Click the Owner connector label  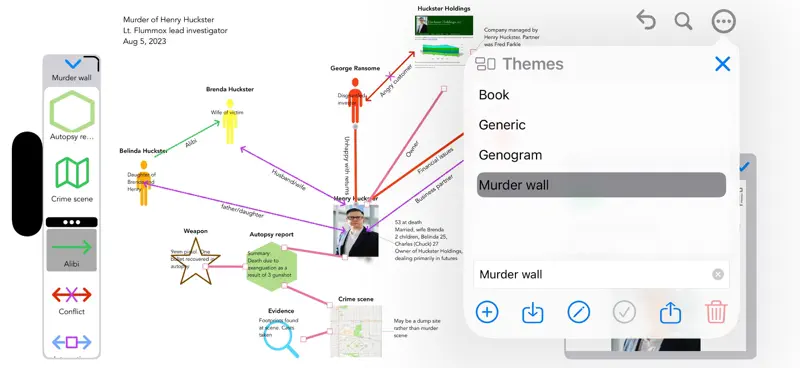pyautogui.click(x=412, y=149)
